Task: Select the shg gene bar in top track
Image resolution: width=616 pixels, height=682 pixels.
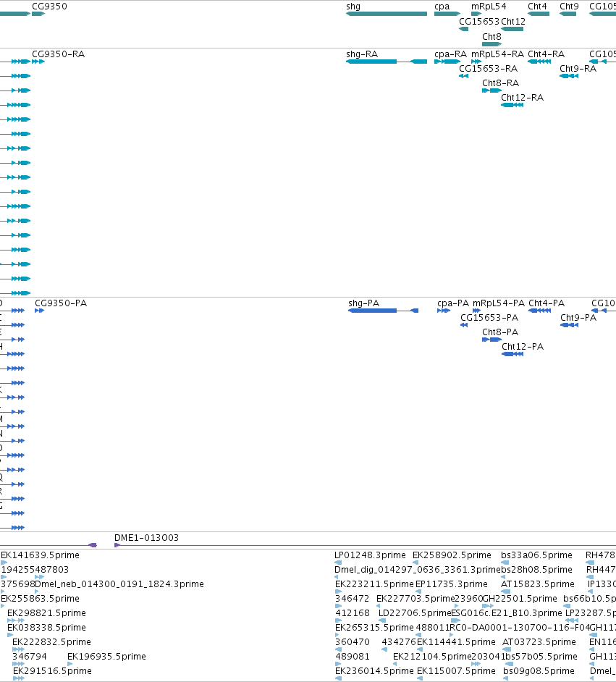Action: point(387,14)
